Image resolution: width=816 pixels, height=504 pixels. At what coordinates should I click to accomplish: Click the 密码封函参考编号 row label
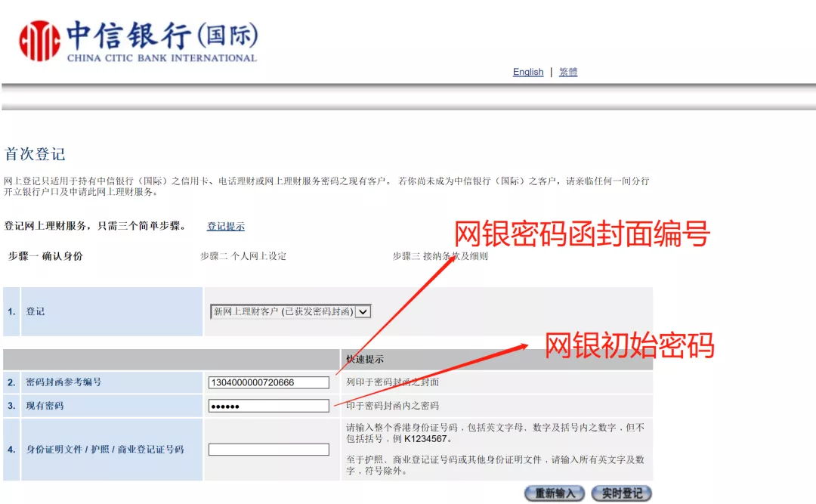[x=63, y=382]
